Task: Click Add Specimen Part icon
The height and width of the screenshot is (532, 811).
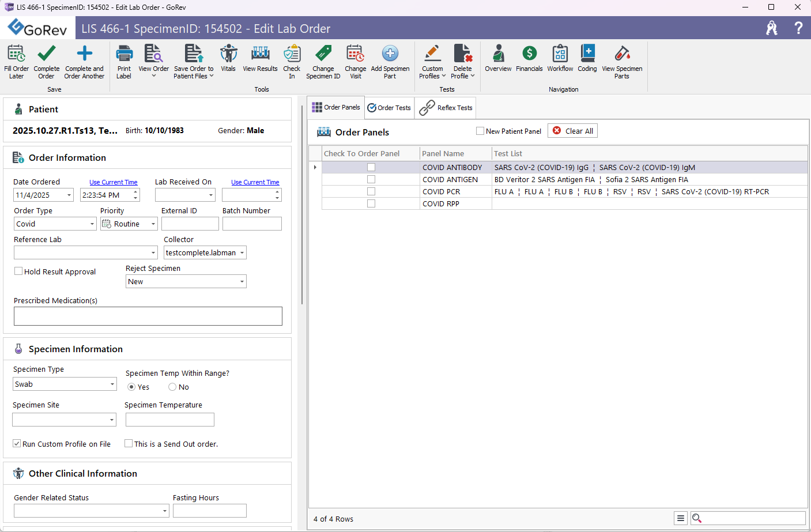Action: 390,55
